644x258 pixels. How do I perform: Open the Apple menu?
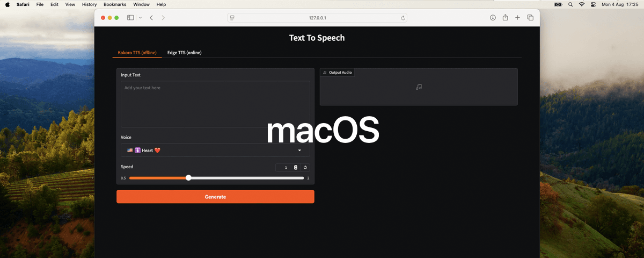8,4
